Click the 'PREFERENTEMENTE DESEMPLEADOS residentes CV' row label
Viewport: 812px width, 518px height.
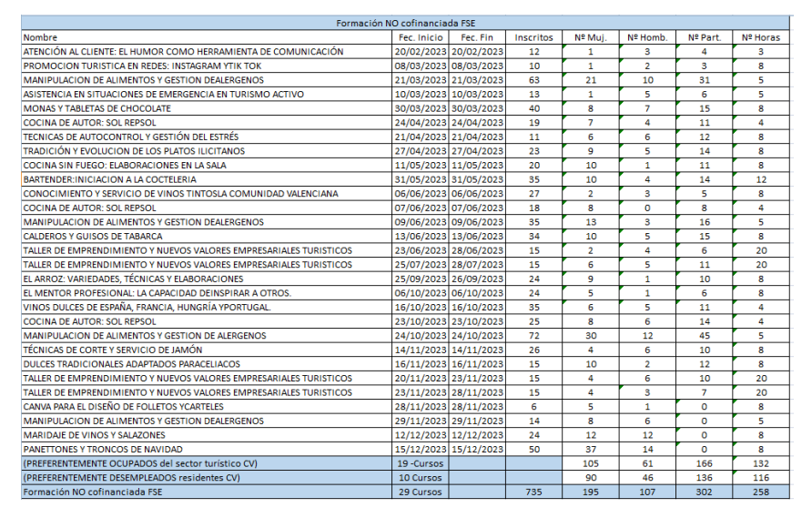[131, 478]
